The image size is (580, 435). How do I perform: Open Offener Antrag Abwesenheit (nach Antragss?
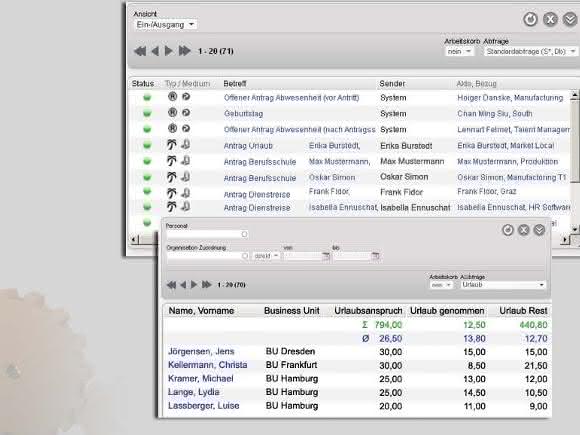pyautogui.click(x=300, y=129)
